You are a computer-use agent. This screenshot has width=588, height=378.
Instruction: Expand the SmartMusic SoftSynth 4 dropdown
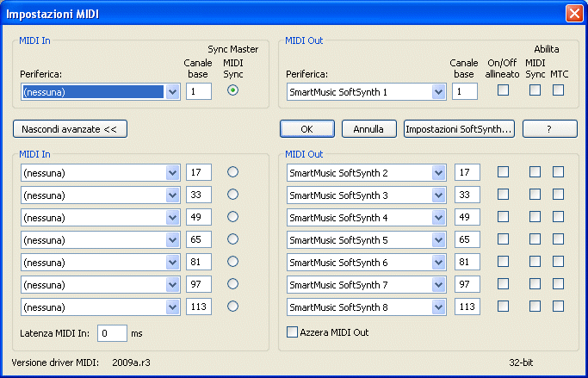coord(367,218)
